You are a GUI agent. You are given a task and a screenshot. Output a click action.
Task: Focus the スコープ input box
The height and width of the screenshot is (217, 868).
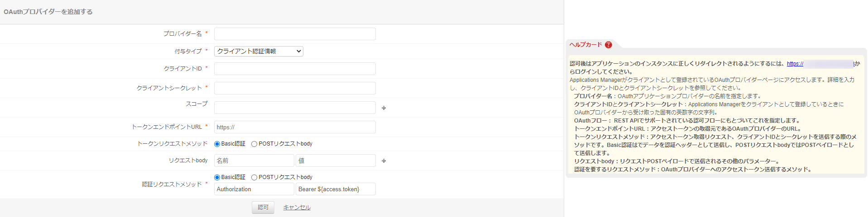pos(295,108)
